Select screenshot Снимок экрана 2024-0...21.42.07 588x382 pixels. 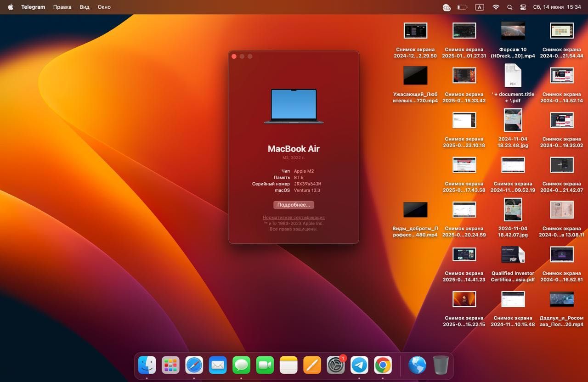pos(561,174)
